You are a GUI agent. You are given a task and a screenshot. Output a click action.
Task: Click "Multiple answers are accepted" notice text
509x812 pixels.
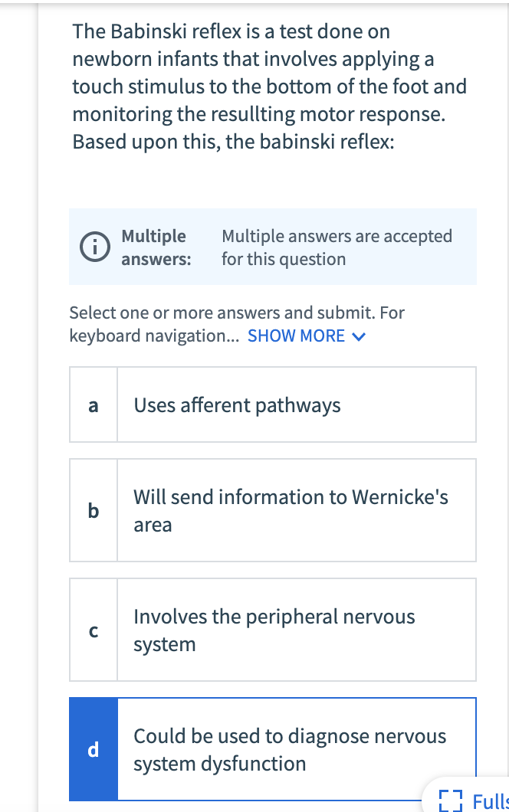[337, 236]
